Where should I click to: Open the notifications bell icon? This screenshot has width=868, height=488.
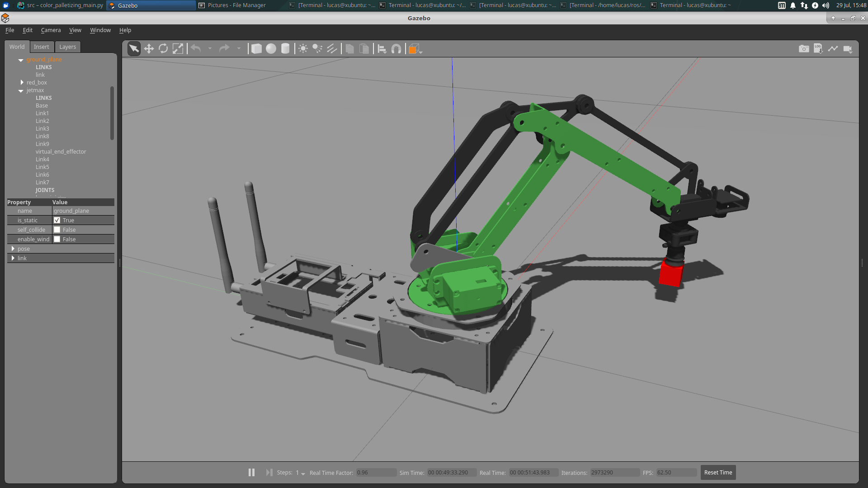[793, 5]
